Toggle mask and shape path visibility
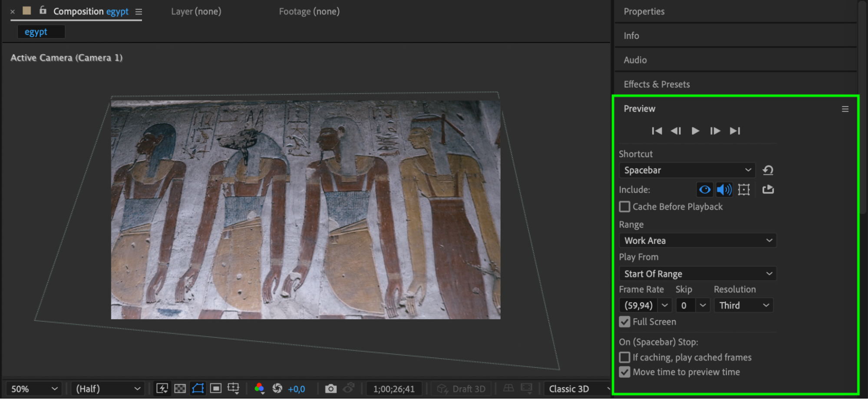 point(198,389)
